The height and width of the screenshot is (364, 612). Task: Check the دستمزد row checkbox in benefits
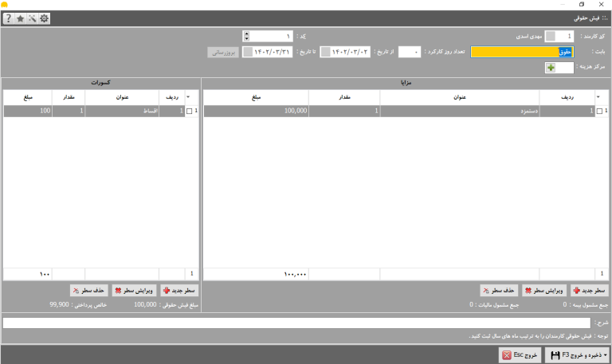[599, 112]
